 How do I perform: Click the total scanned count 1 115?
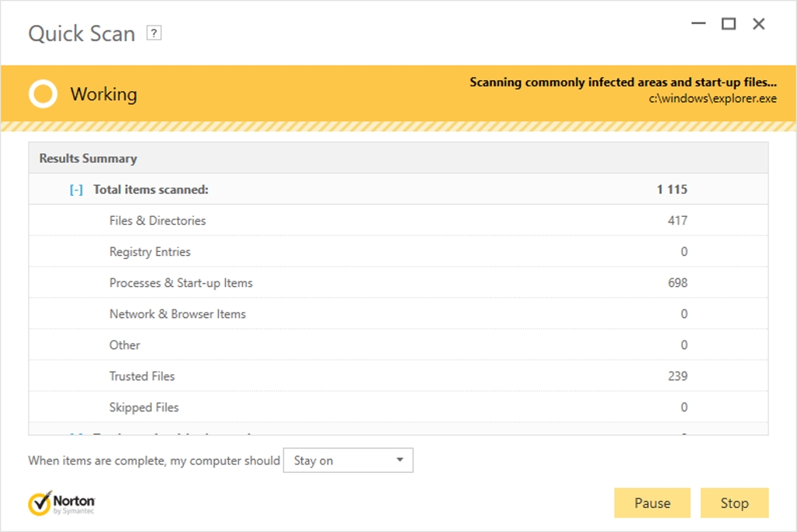(x=672, y=190)
